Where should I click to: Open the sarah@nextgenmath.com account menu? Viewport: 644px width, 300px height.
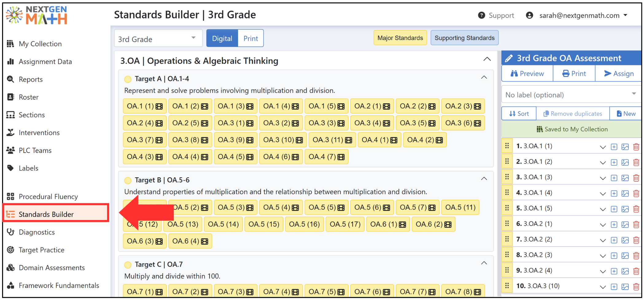click(577, 15)
